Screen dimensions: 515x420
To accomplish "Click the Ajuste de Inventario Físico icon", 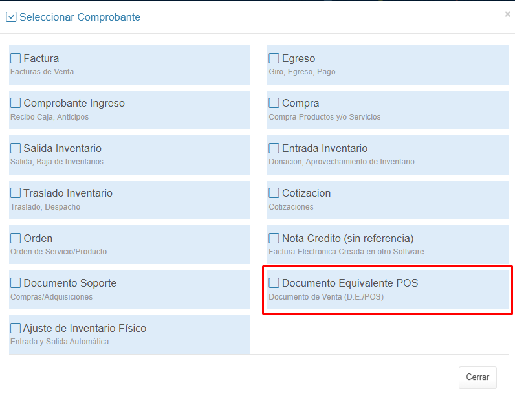I will (x=16, y=328).
